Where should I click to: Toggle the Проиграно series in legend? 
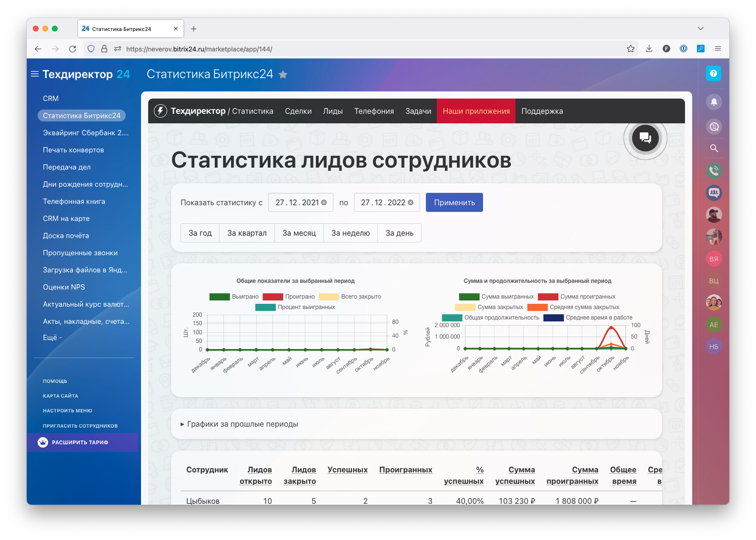coord(289,297)
